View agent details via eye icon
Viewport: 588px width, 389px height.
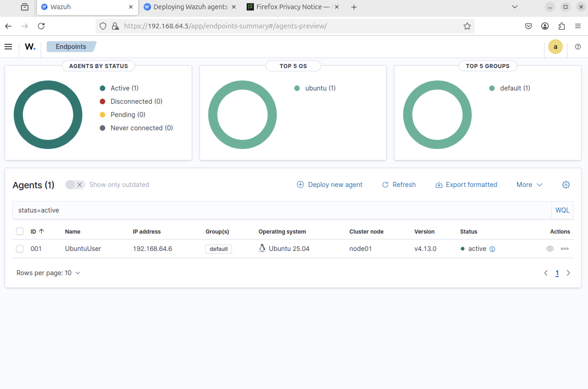click(x=550, y=249)
